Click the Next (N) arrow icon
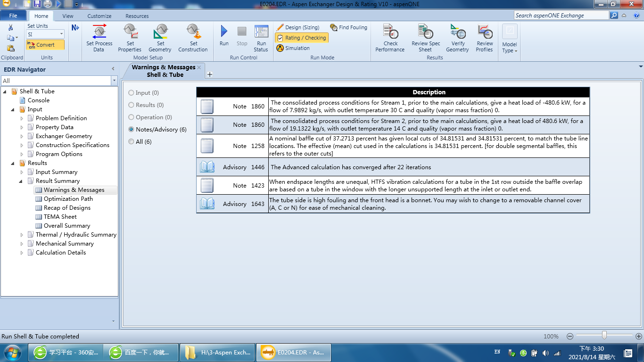 coord(75,28)
